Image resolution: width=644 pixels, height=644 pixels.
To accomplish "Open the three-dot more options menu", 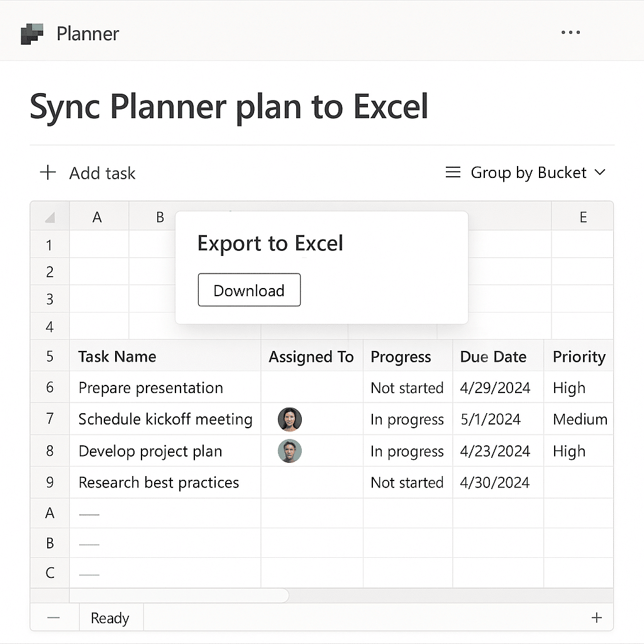I will point(570,32).
